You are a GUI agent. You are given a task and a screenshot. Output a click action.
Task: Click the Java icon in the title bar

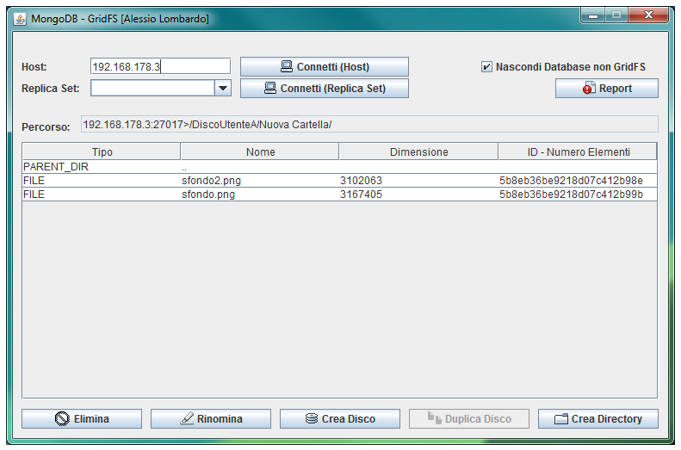[20, 19]
